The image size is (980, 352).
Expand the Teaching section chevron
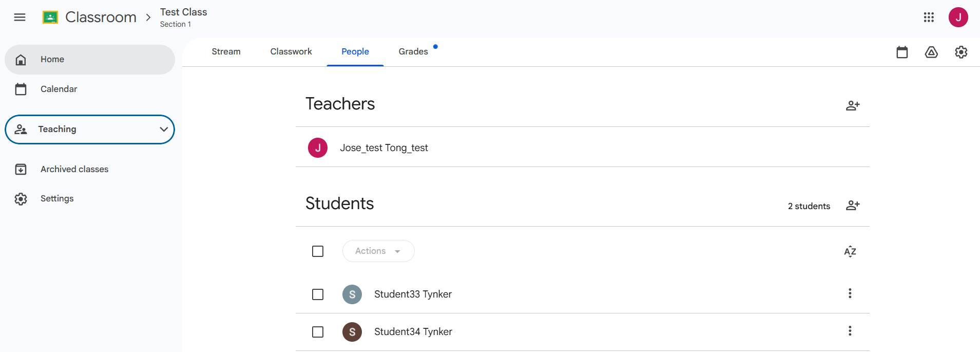164,129
